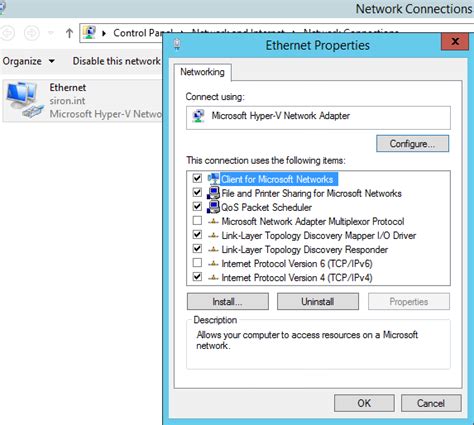
Task: Click the Ethernet connection name label
Action: [x=68, y=88]
